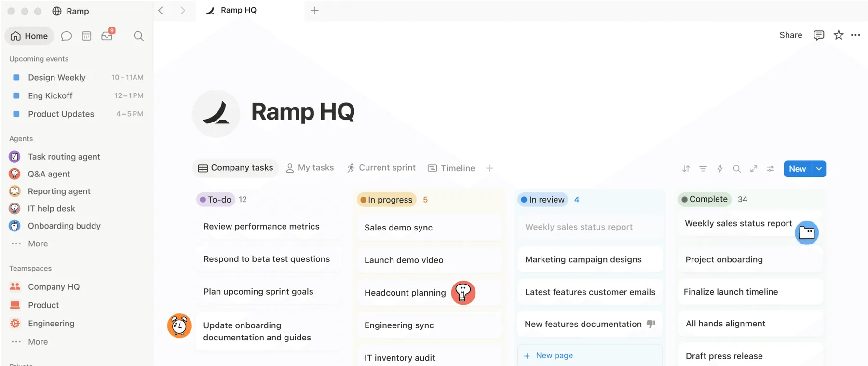Image resolution: width=868 pixels, height=366 pixels.
Task: Click New page in In review column
Action: (589, 355)
